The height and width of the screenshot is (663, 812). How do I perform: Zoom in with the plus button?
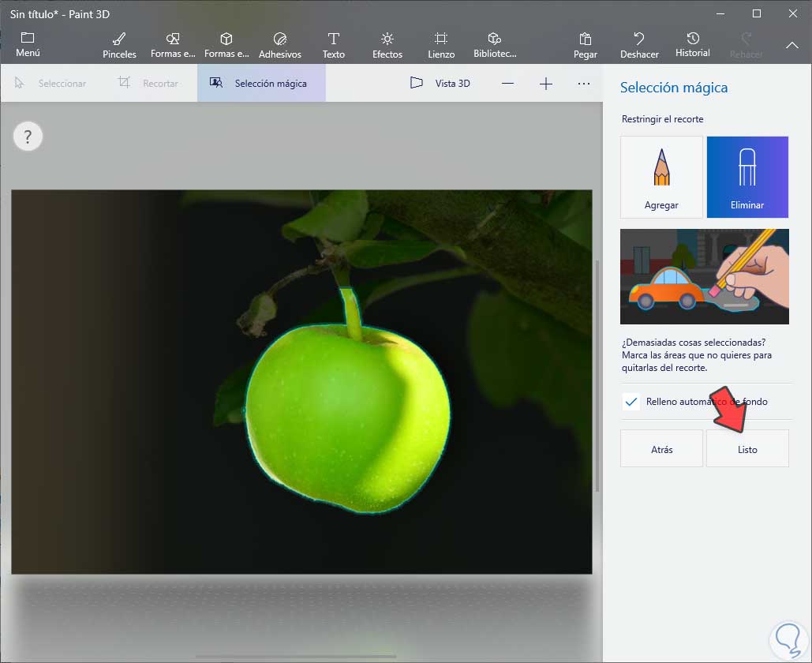tap(546, 84)
